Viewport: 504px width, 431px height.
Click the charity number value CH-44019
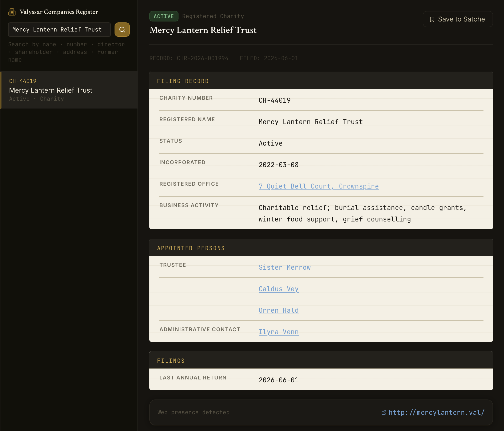275,100
